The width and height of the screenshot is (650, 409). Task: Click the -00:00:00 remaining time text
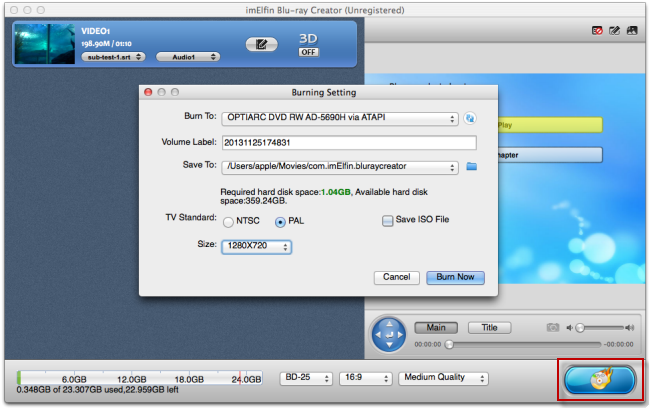618,344
